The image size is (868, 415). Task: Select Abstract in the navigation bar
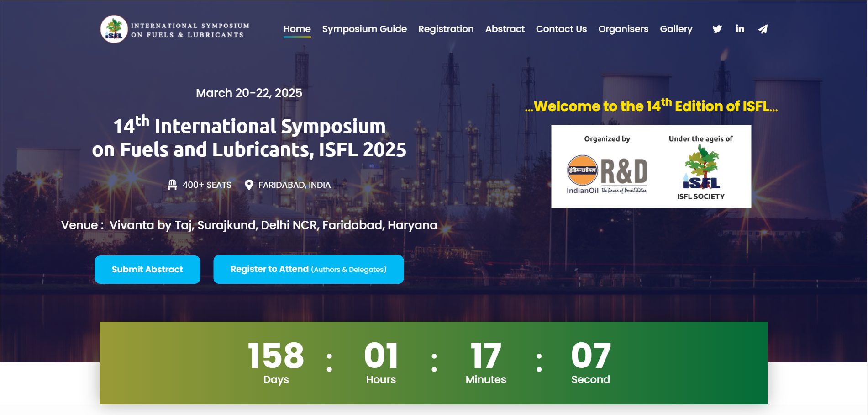tap(505, 29)
